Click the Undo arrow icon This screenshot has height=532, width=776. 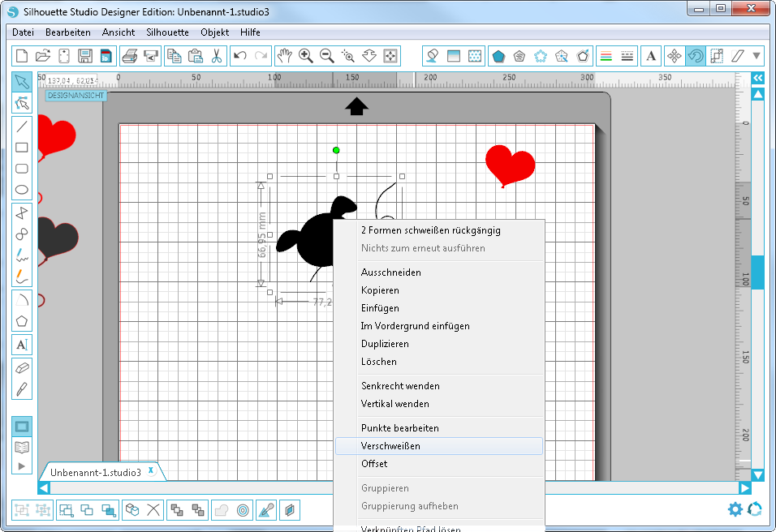pyautogui.click(x=239, y=56)
